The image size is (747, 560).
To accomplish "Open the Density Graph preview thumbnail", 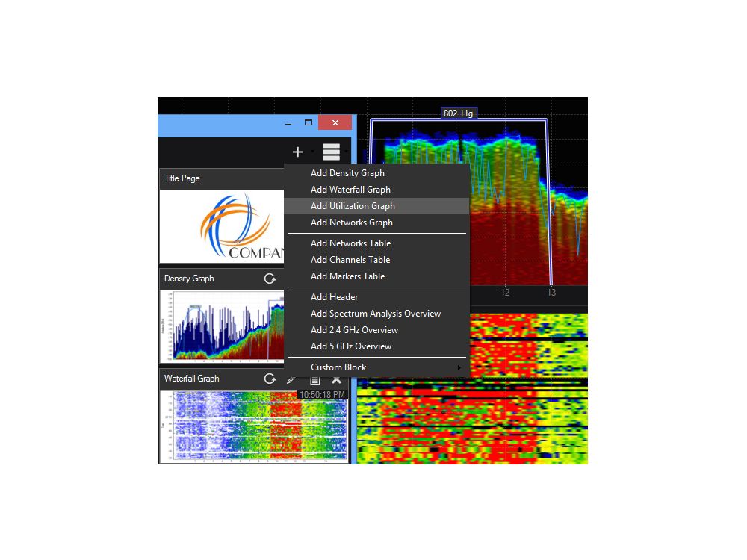I will (x=222, y=326).
